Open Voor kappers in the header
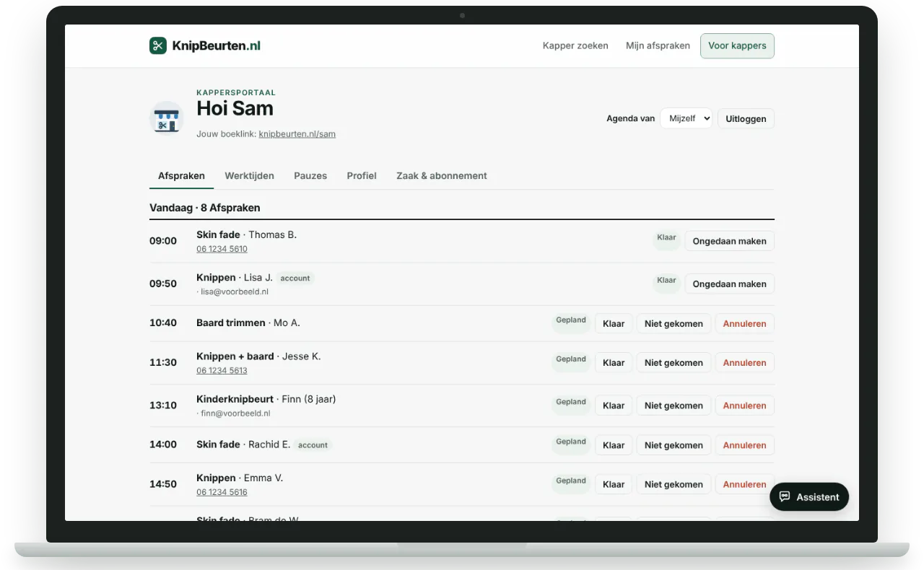The image size is (924, 570). pos(737,45)
